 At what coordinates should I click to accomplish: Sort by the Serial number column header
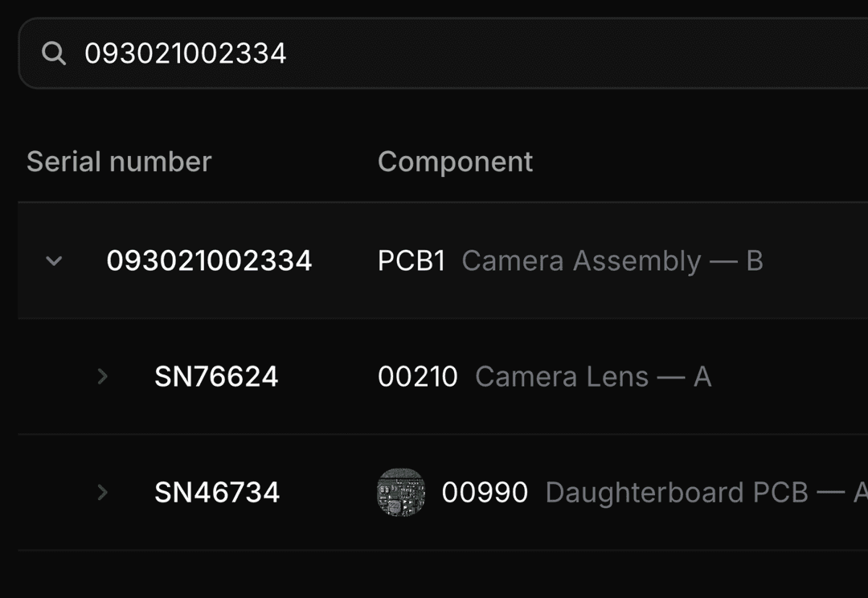tap(119, 162)
